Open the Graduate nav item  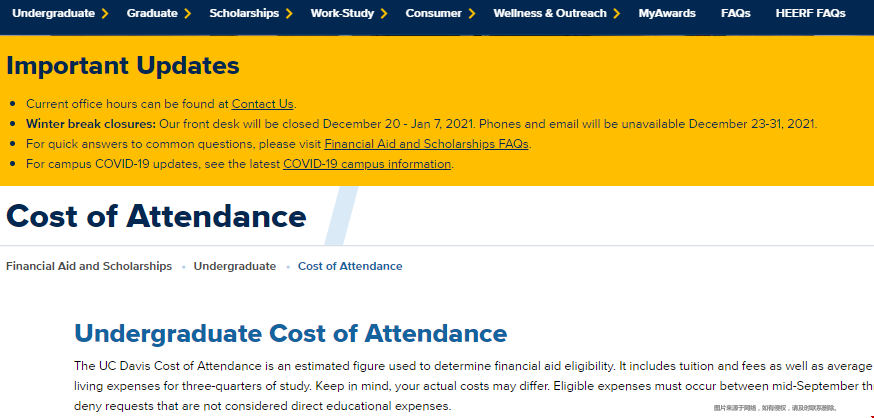152,13
